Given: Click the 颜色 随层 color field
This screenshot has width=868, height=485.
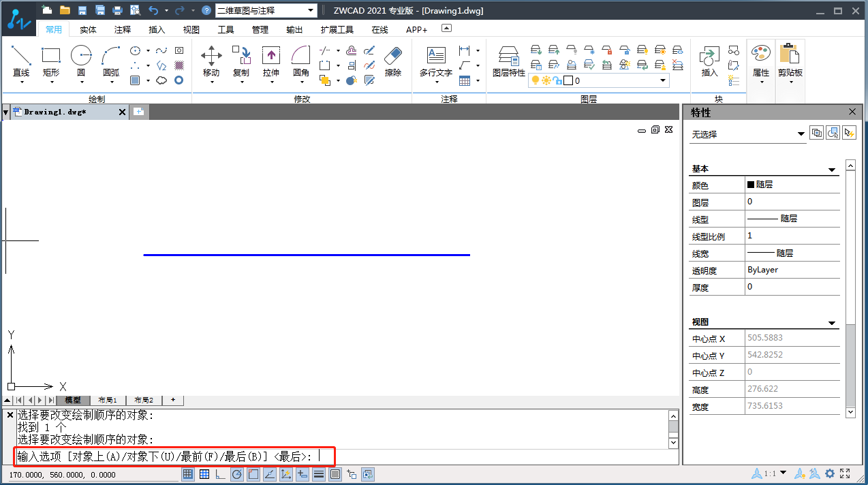Looking at the screenshot, I should [792, 185].
